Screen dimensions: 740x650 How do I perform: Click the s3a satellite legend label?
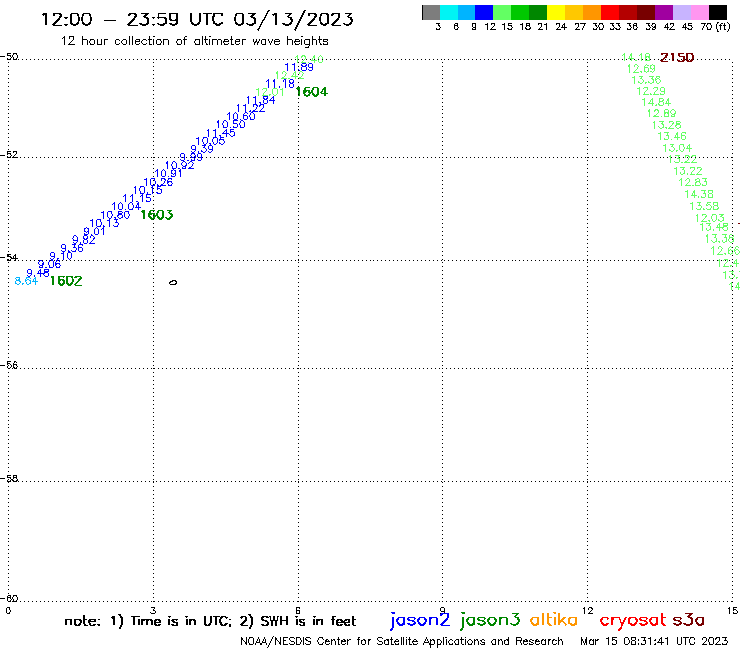coord(688,620)
